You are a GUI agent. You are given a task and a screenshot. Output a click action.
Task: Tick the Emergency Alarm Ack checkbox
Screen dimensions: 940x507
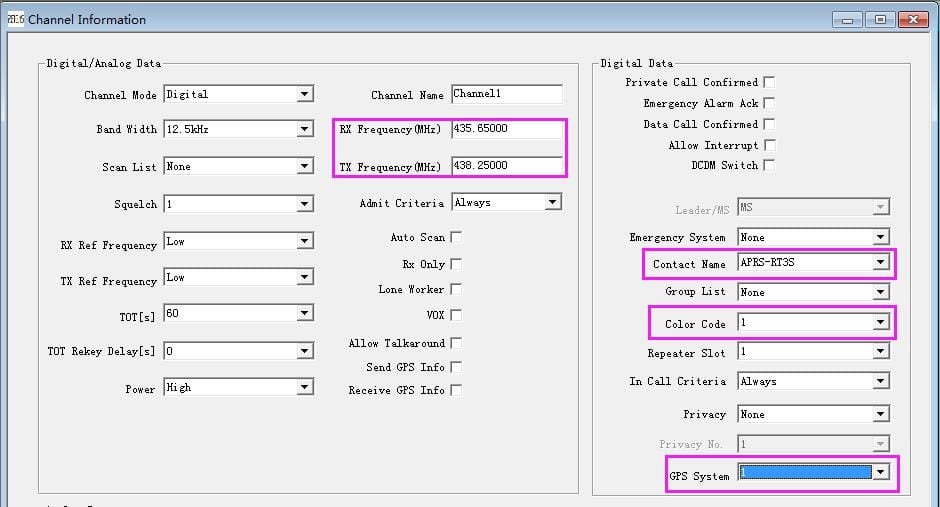[769, 103]
